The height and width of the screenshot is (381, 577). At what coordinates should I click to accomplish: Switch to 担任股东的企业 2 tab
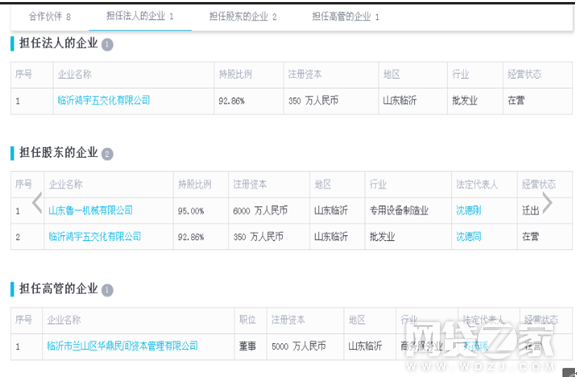243,16
